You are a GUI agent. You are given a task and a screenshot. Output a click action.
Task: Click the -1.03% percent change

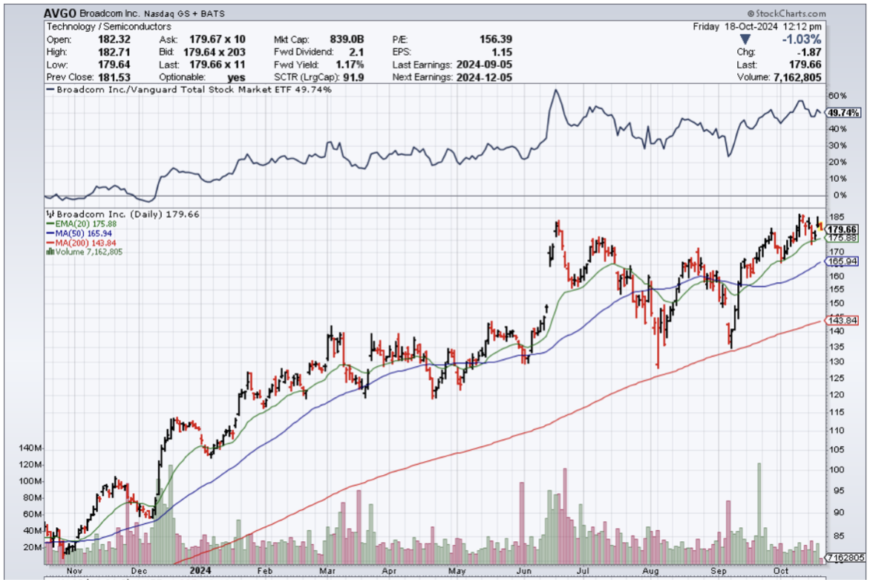(x=801, y=39)
